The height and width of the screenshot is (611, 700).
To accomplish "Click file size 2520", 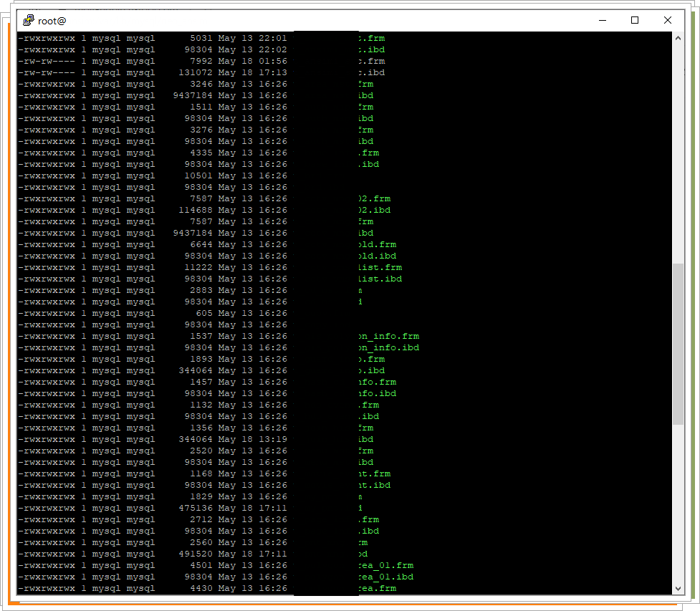I will tap(201, 451).
